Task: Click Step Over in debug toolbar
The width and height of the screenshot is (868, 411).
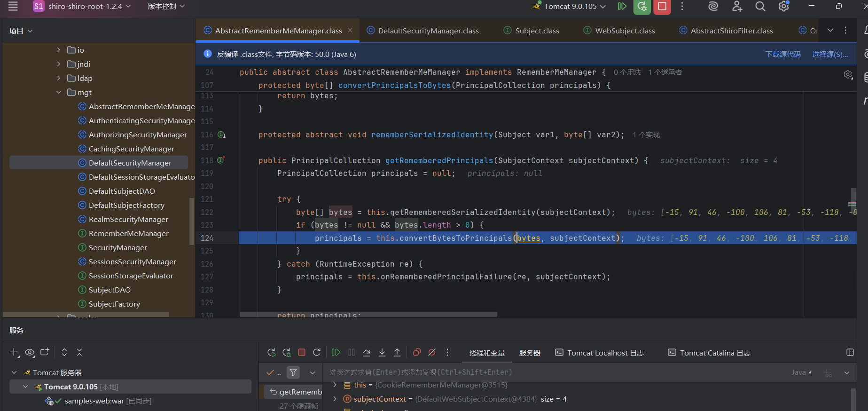Action: 367,353
